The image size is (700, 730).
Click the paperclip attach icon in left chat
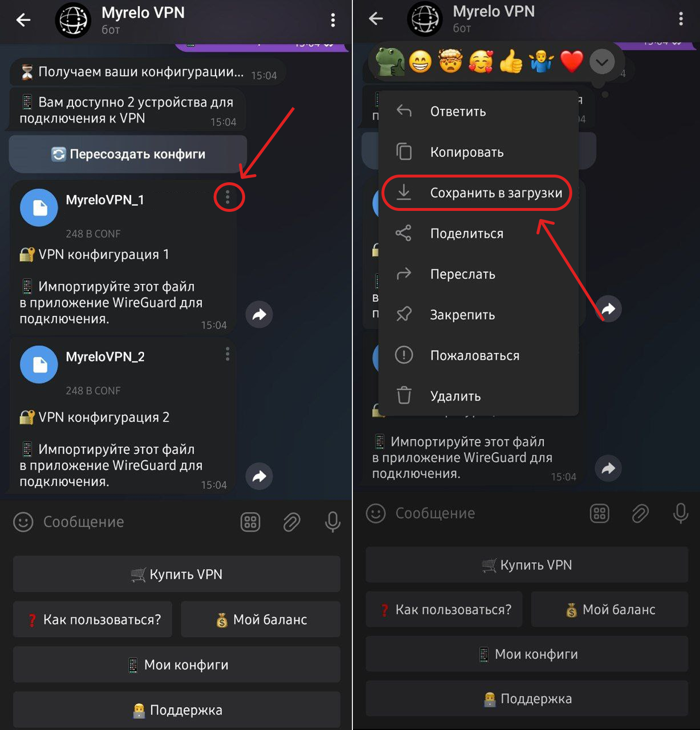[291, 522]
